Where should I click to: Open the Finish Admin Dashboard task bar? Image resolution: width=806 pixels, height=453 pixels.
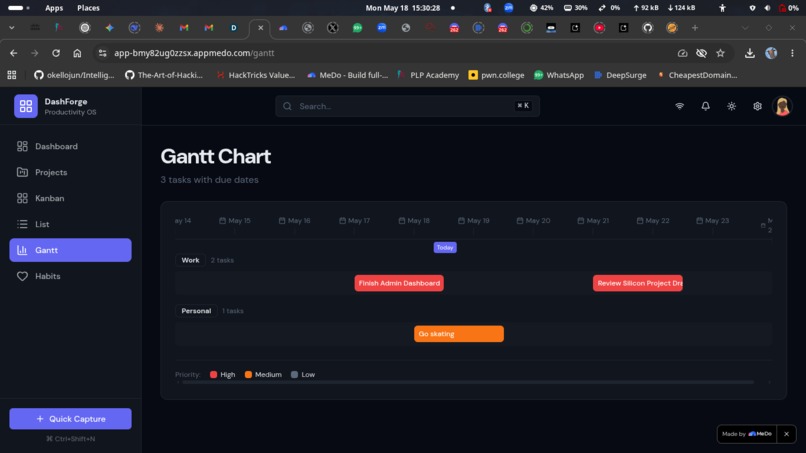[399, 283]
